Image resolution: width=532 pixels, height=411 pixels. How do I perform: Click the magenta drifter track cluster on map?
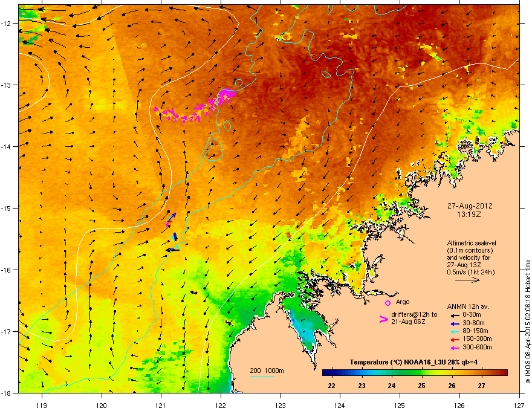[195, 105]
